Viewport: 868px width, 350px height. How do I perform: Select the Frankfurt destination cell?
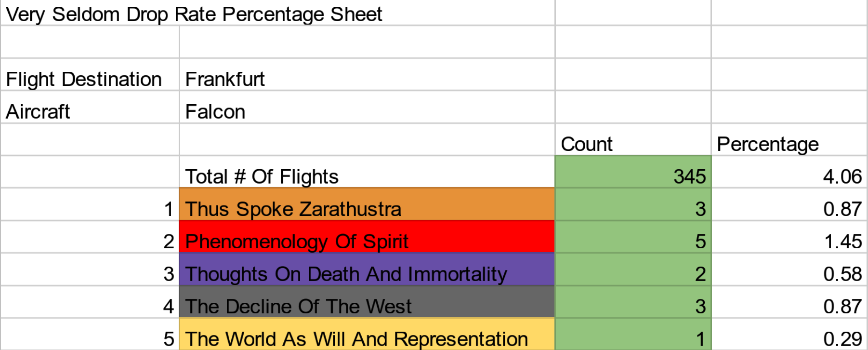tap(366, 79)
